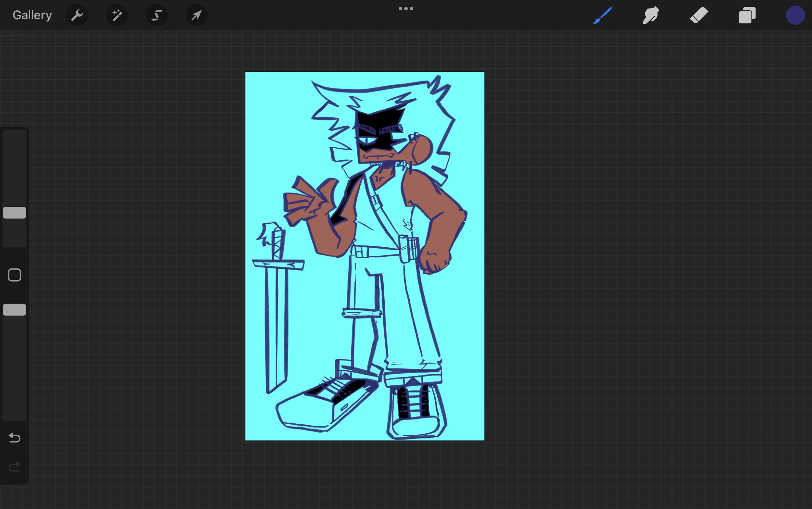Tap the brush opacity slider handle
The height and width of the screenshot is (509, 812).
click(14, 309)
